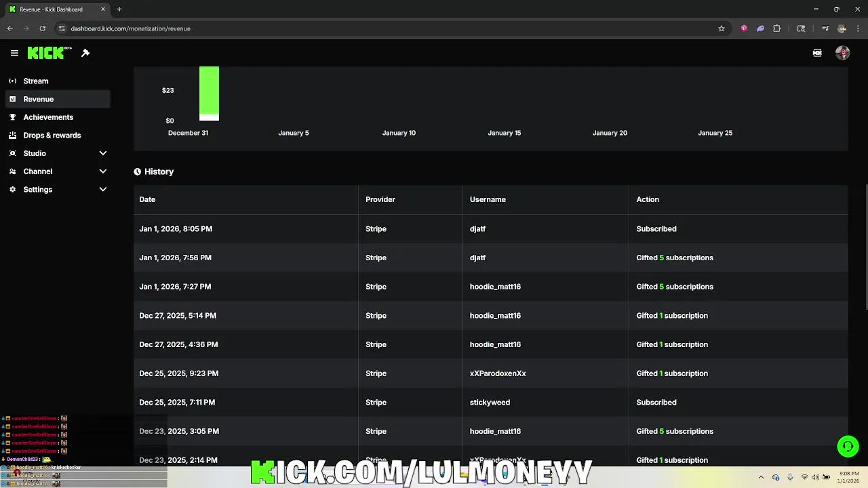This screenshot has height=488, width=868.
Task: Click the system clock in taskbar
Action: pyautogui.click(x=849, y=477)
